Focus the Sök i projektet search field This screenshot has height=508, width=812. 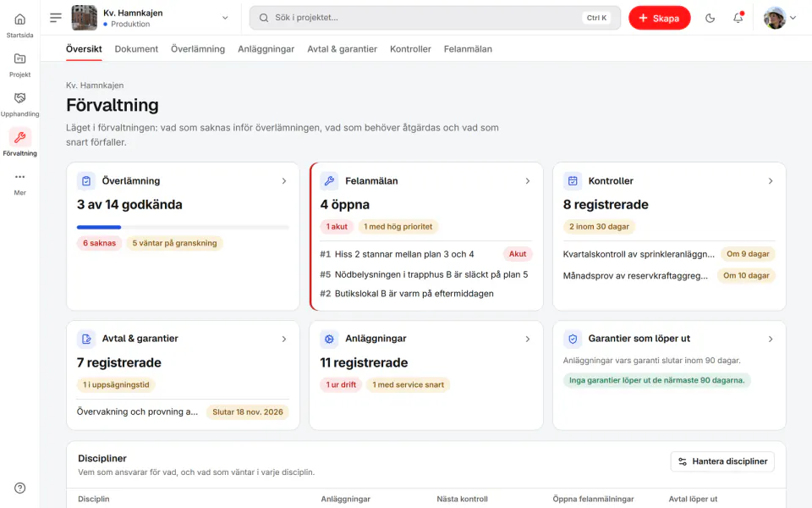435,18
